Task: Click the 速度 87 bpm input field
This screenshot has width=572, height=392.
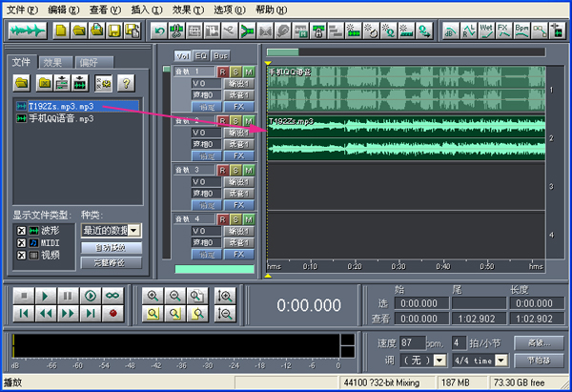Action: tap(413, 343)
